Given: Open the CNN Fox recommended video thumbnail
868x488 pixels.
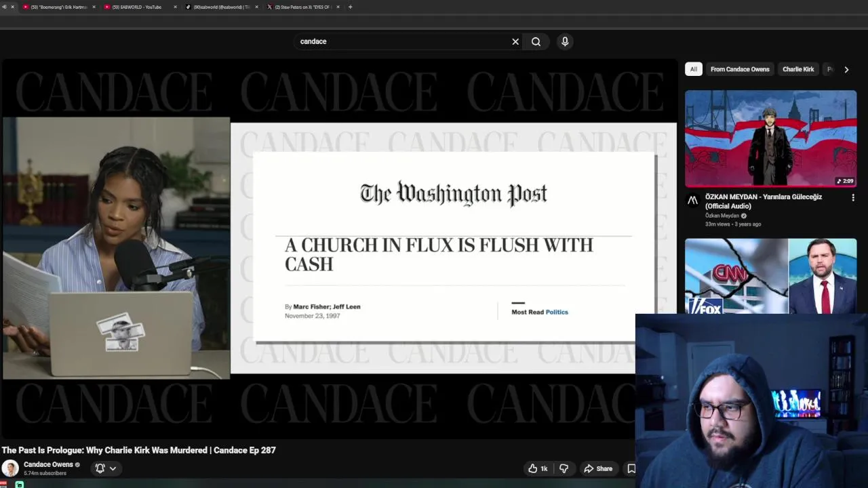Looking at the screenshot, I should (770, 276).
